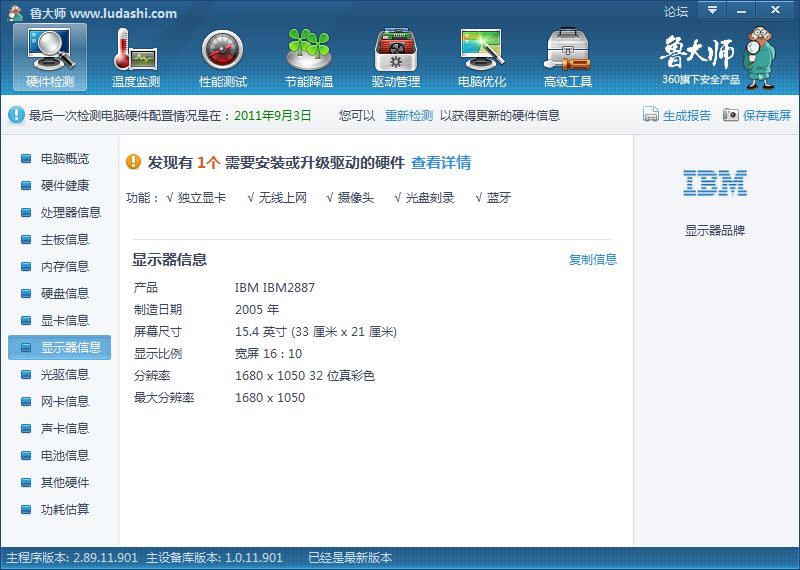
Task: Open 查看详情 for driver details
Action: [x=441, y=162]
